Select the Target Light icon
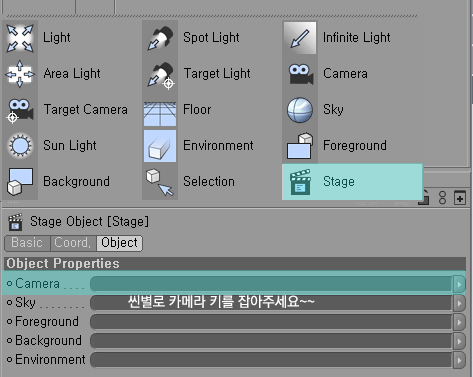This screenshot has height=377, width=473. pos(160,75)
